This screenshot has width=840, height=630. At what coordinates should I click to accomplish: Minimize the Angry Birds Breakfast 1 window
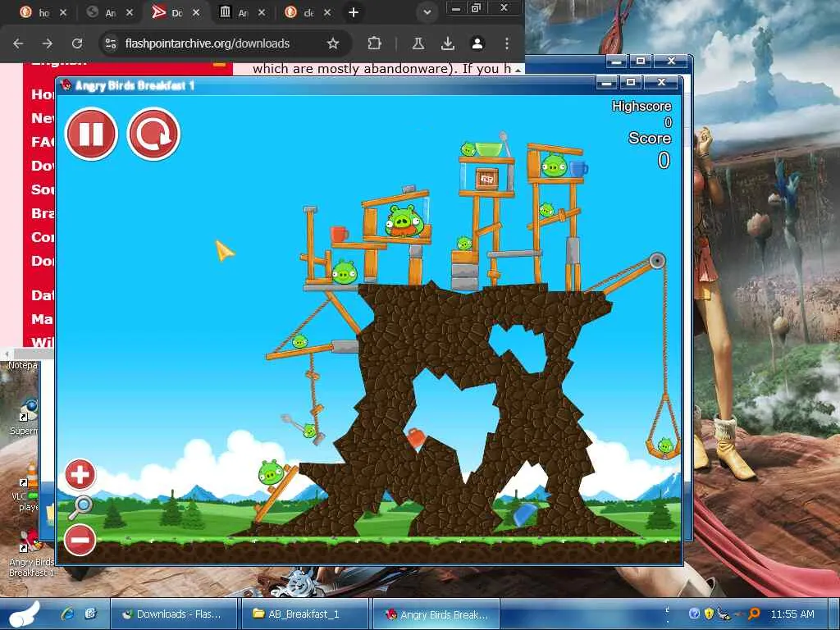pyautogui.click(x=606, y=83)
